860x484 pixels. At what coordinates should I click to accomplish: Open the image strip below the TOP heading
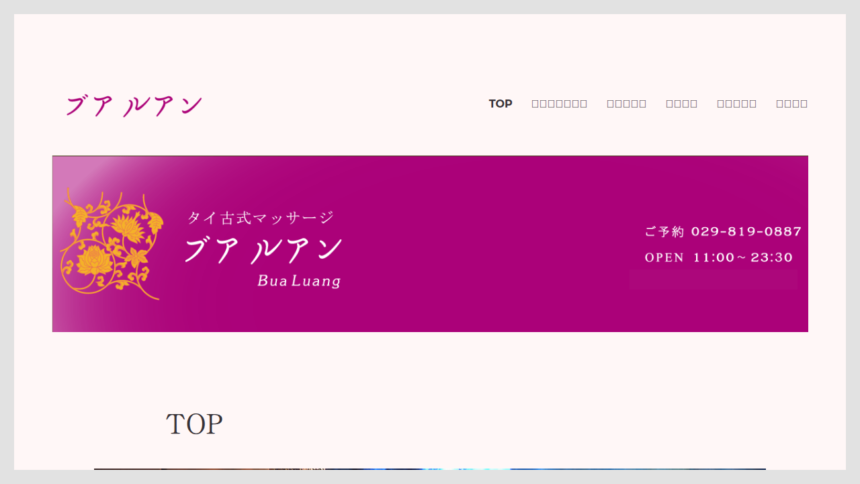click(430, 468)
